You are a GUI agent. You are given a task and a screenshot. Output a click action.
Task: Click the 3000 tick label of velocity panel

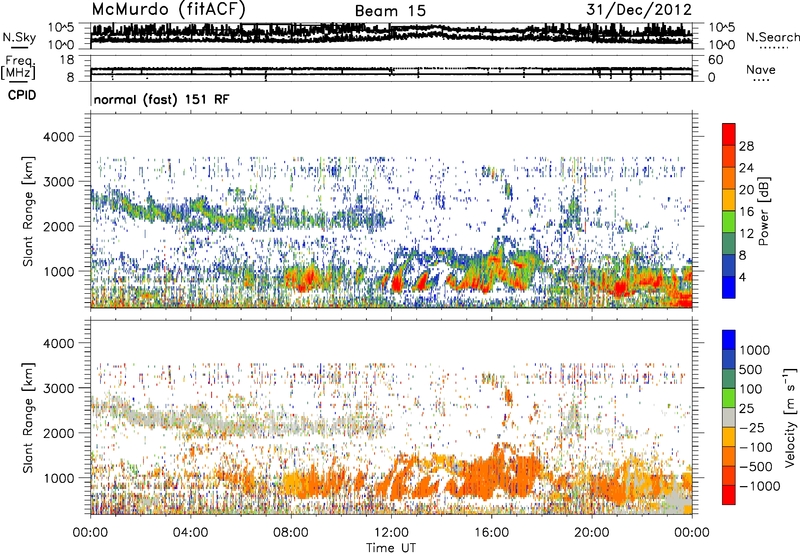click(58, 388)
